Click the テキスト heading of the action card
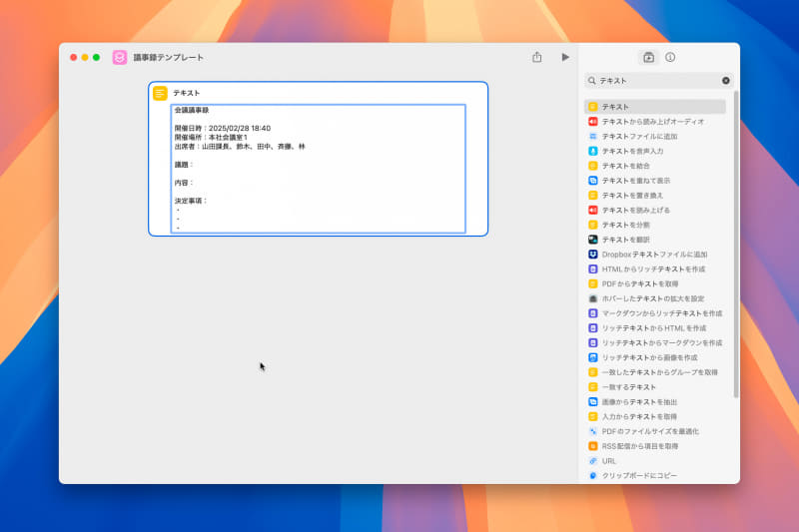Image resolution: width=799 pixels, height=532 pixels. click(187, 93)
